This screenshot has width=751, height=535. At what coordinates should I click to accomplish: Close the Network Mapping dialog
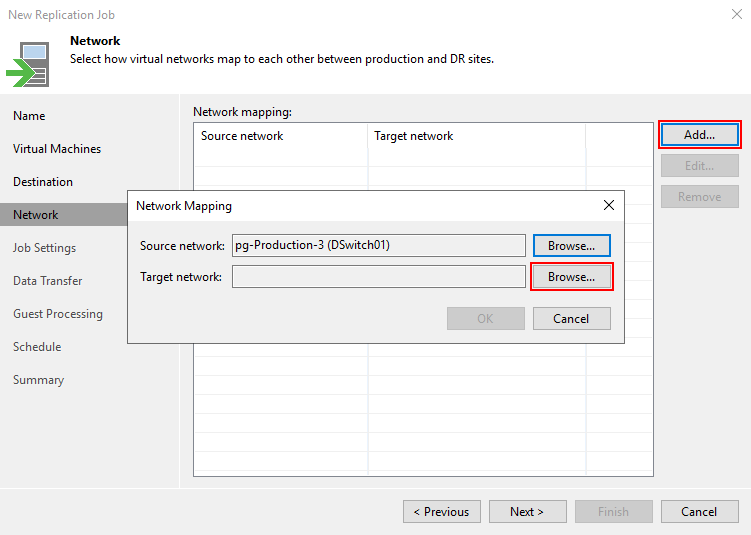[x=608, y=206]
